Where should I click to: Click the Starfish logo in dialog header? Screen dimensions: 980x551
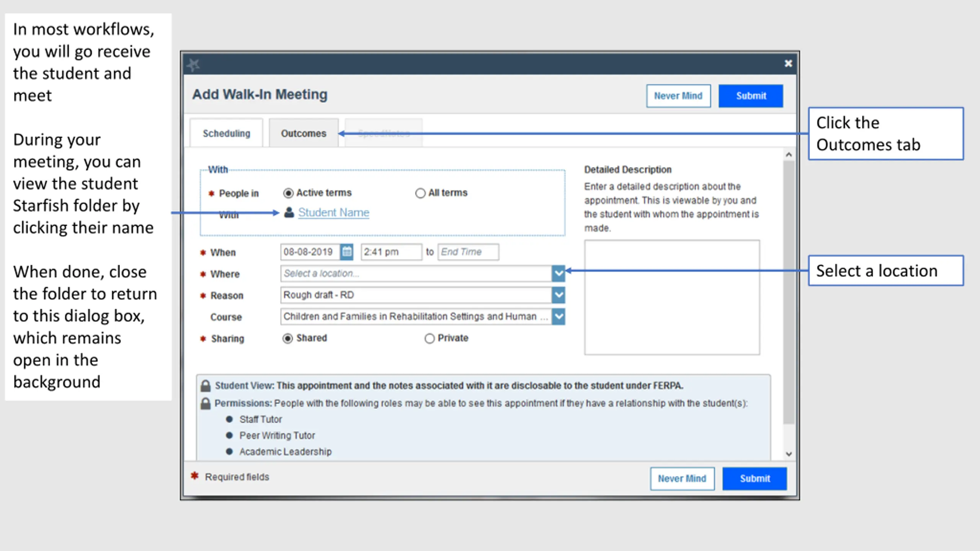[193, 65]
